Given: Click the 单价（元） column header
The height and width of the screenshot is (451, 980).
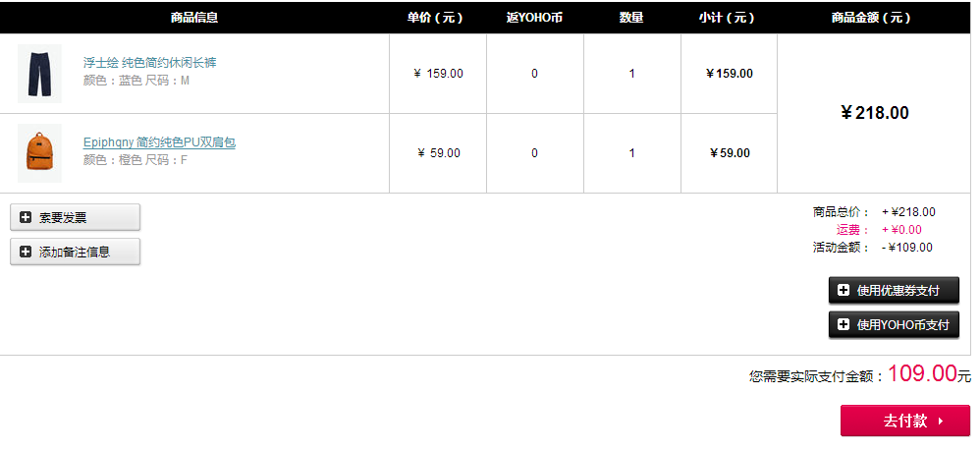Looking at the screenshot, I should [436, 18].
